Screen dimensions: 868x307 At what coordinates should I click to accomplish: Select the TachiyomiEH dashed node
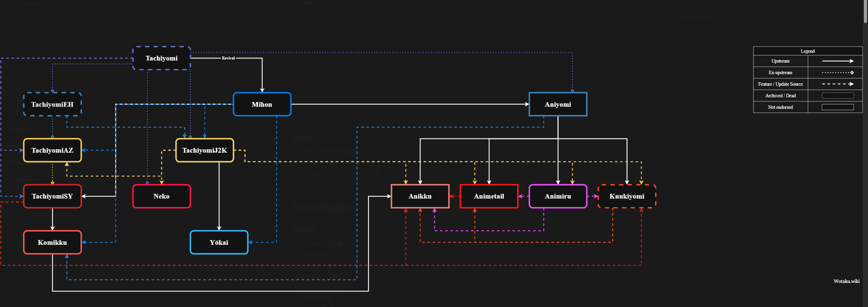pyautogui.click(x=52, y=104)
